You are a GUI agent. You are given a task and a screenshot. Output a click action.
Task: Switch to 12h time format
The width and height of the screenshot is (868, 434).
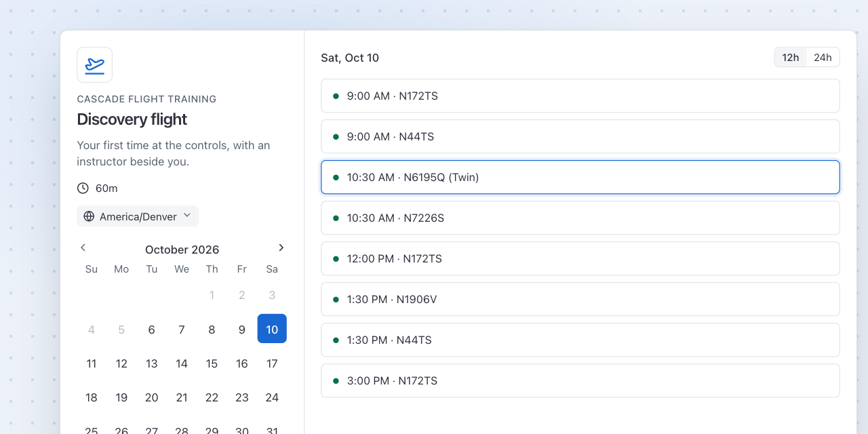coord(791,58)
